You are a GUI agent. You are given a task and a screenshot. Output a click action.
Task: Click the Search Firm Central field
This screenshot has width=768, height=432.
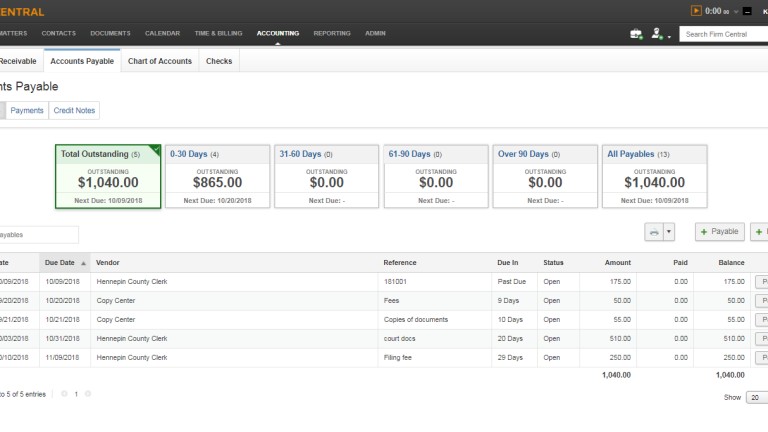point(722,33)
